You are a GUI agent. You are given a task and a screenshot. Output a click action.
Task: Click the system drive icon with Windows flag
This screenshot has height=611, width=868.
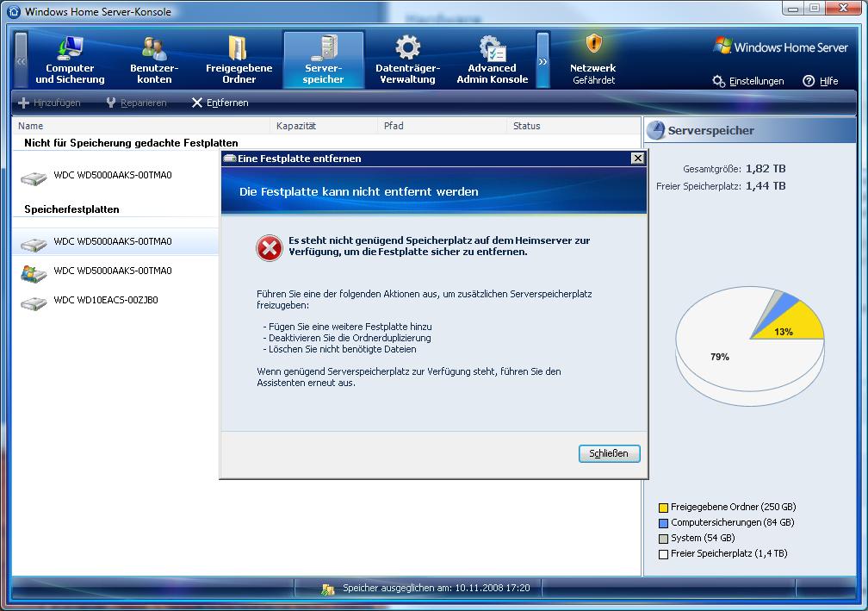click(x=34, y=274)
